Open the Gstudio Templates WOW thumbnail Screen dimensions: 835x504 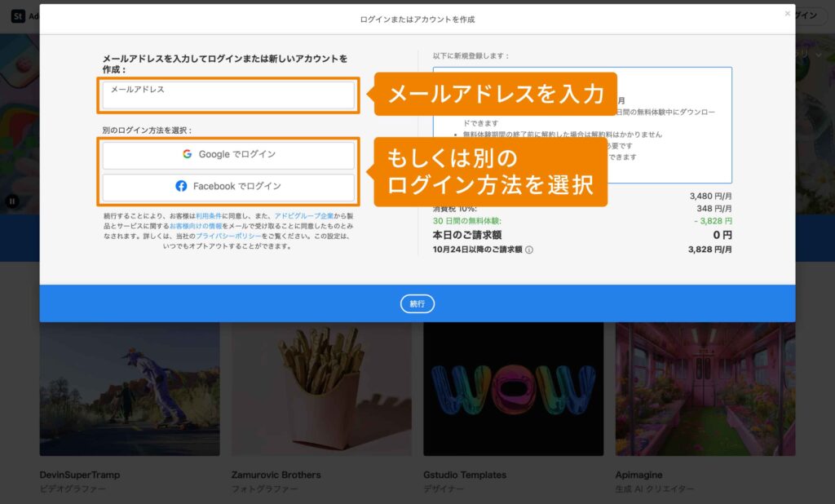coord(514,389)
